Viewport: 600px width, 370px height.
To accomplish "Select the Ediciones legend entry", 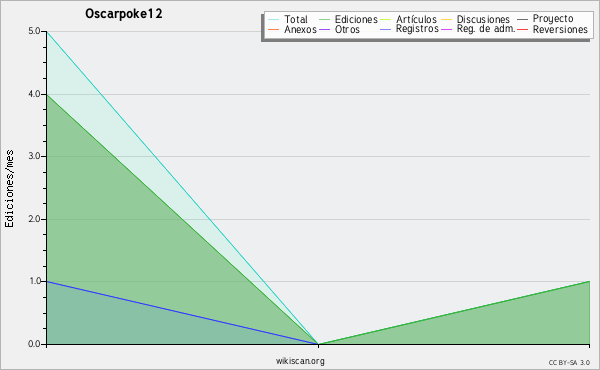I will [x=348, y=19].
